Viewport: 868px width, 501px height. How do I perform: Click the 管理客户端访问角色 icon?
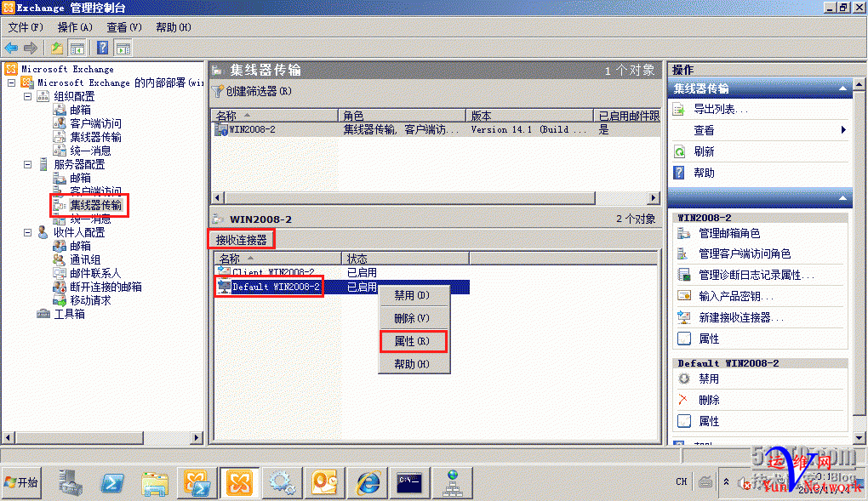coord(683,254)
